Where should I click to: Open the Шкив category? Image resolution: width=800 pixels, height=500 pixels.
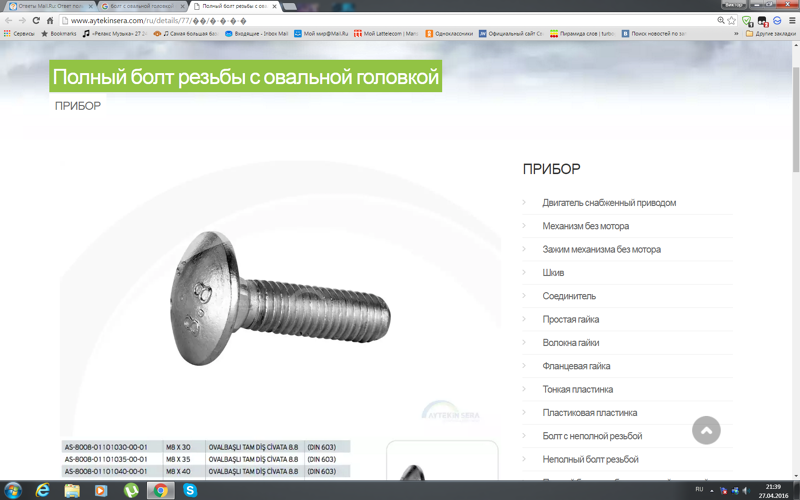click(x=553, y=272)
